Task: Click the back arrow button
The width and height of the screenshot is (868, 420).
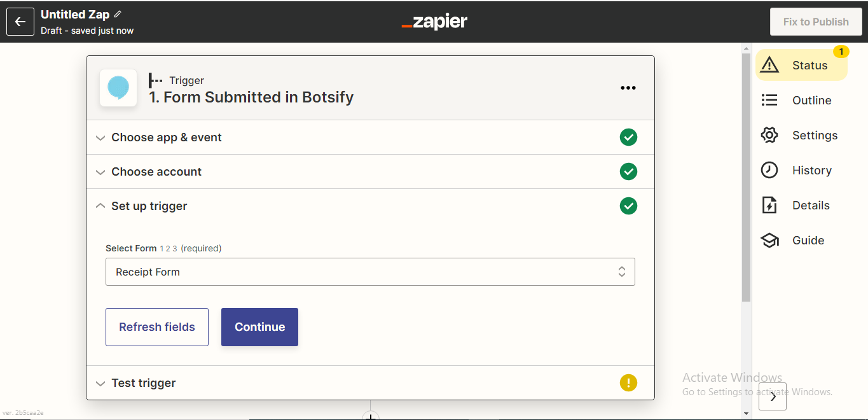Action: pos(20,22)
